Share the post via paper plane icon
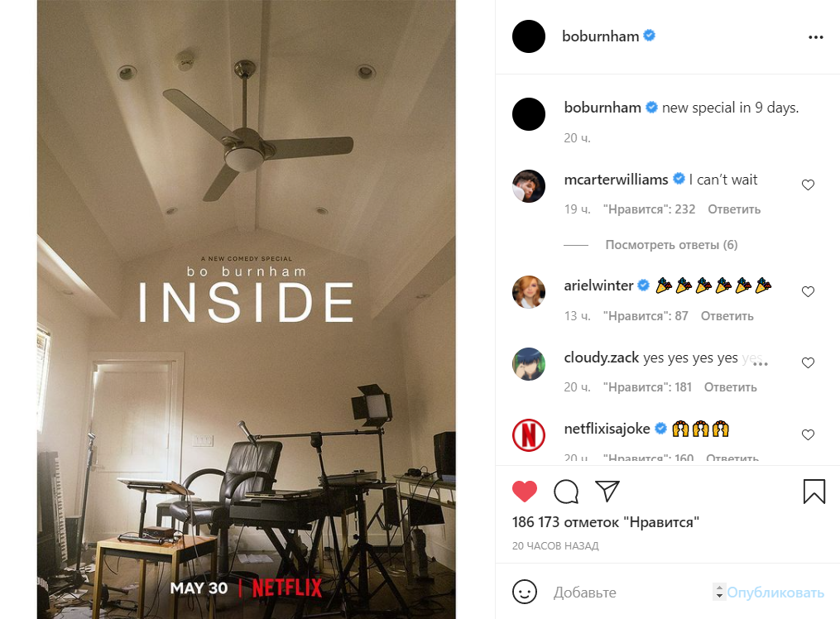Image resolution: width=840 pixels, height=619 pixels. pos(607,491)
